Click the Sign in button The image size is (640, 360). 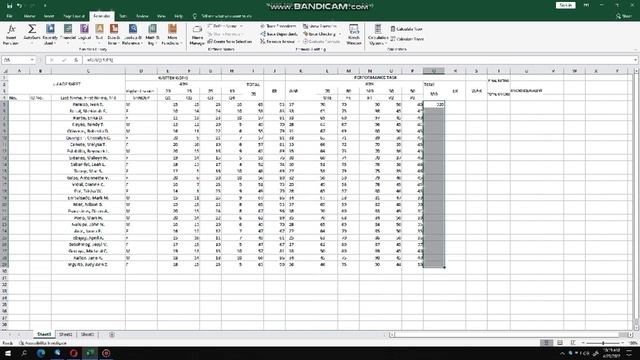click(x=565, y=5)
